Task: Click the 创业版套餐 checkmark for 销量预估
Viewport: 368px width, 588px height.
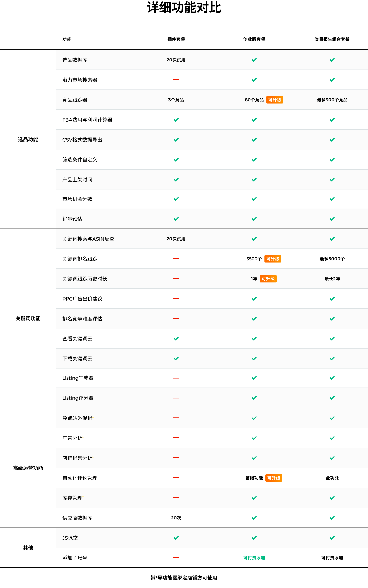Action: click(x=254, y=219)
